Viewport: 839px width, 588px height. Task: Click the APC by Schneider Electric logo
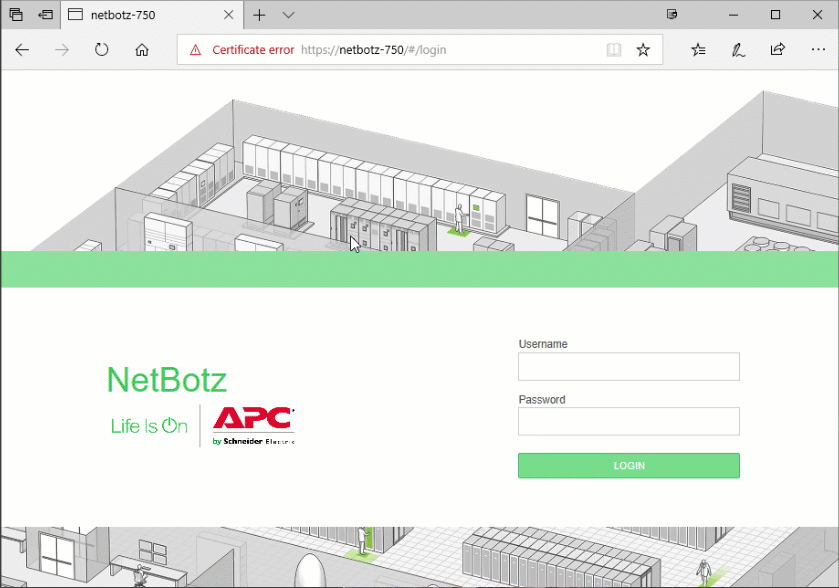click(x=254, y=426)
